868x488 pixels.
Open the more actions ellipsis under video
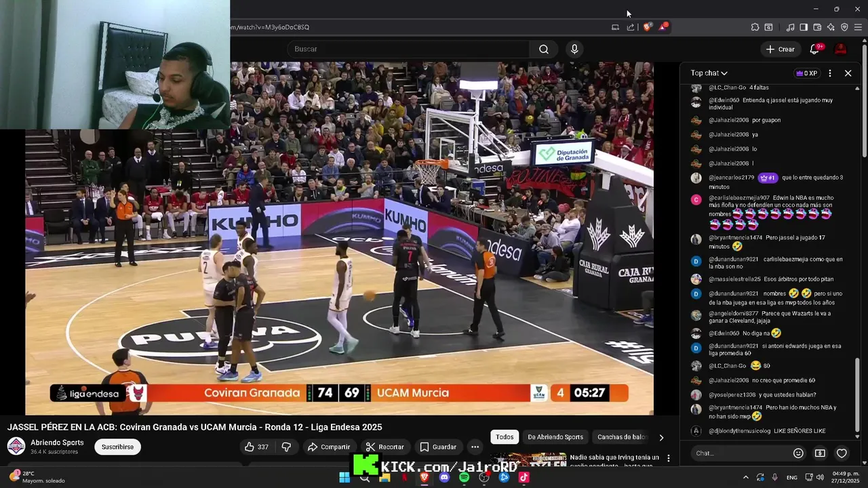(475, 447)
